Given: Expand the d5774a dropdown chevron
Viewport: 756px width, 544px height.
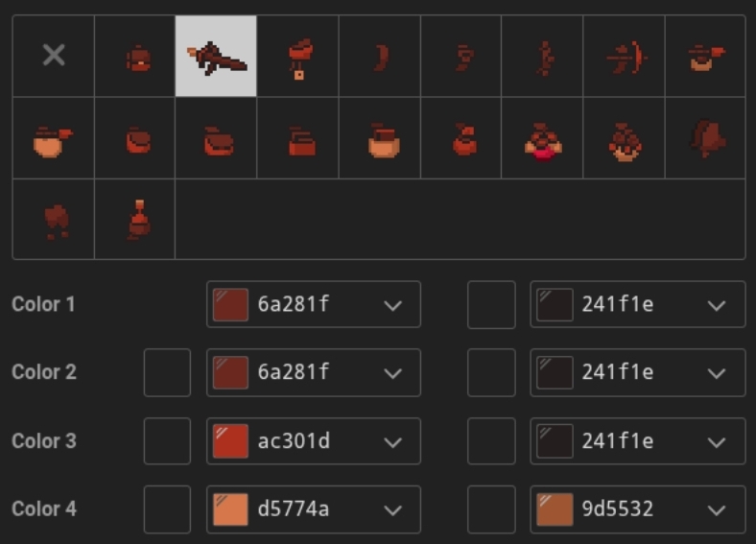Looking at the screenshot, I should pyautogui.click(x=393, y=509).
